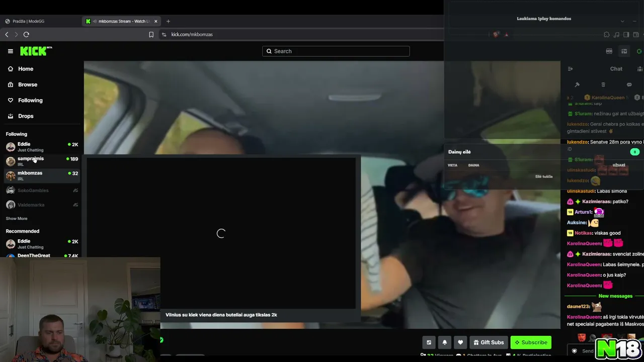Open Drops in sidebar
The image size is (644, 362).
click(x=26, y=116)
